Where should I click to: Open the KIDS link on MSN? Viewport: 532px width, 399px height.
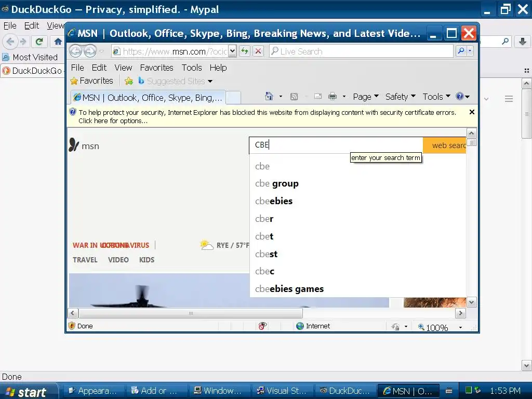point(147,260)
